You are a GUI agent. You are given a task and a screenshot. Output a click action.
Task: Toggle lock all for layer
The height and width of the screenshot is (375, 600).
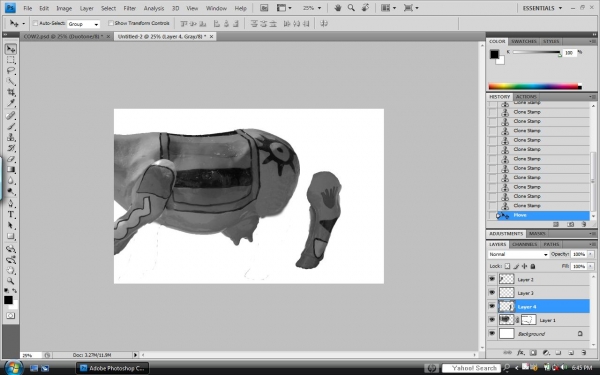533,266
